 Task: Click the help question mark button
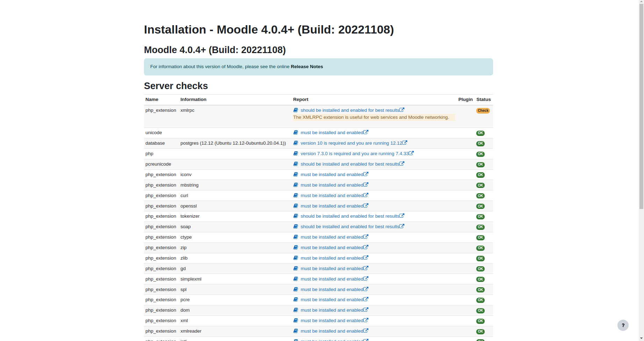click(623, 325)
